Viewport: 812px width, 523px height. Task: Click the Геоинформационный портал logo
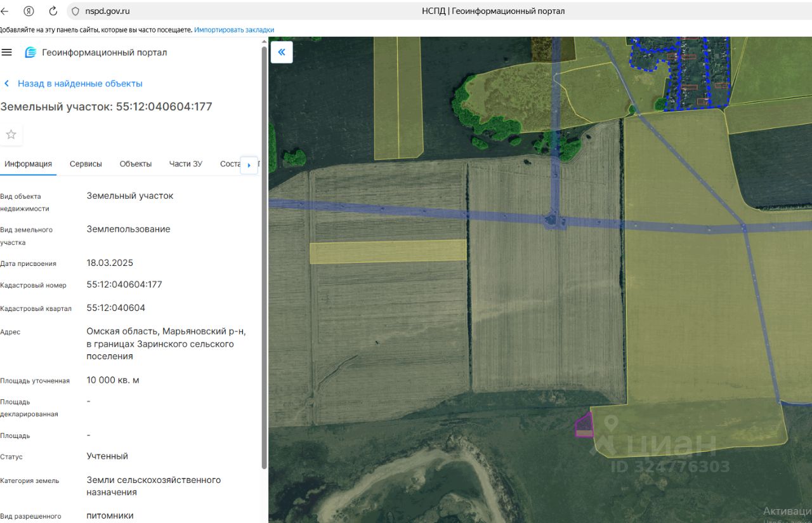pyautogui.click(x=31, y=52)
